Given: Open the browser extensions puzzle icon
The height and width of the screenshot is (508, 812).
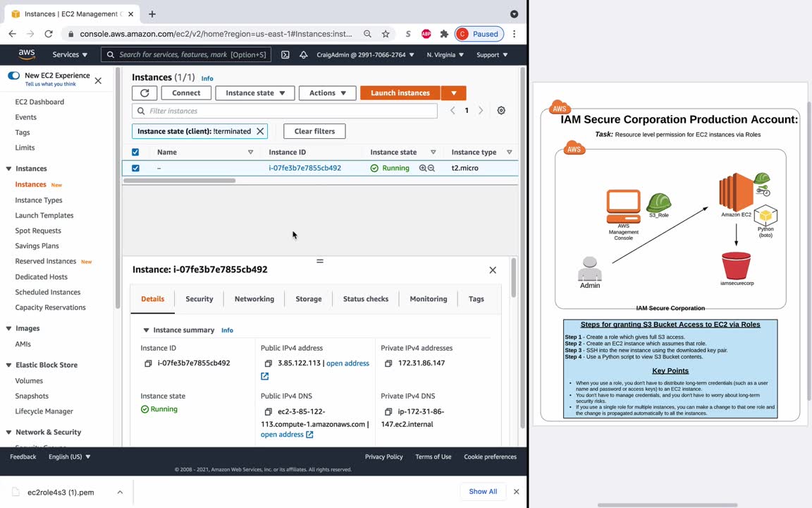Looking at the screenshot, I should pyautogui.click(x=444, y=34).
